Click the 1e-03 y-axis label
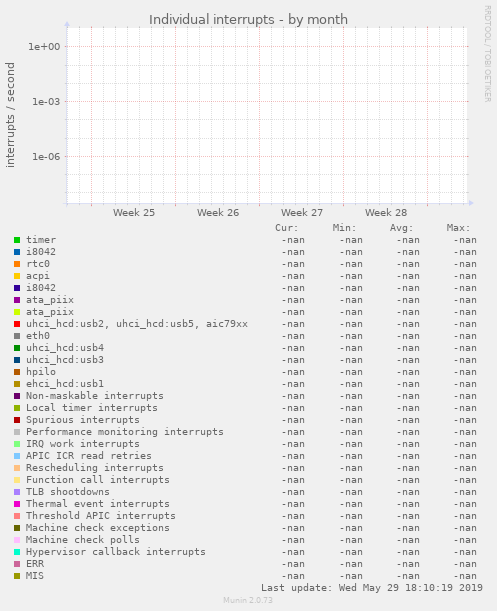The height and width of the screenshot is (611, 497). click(x=46, y=102)
